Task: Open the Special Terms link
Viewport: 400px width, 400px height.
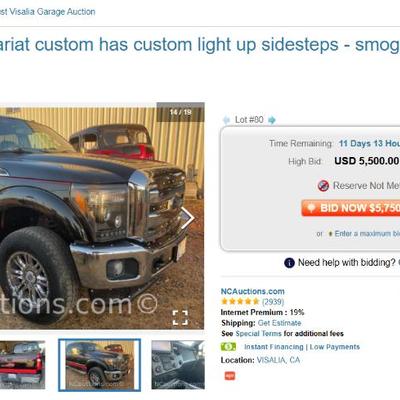Action: (258, 334)
